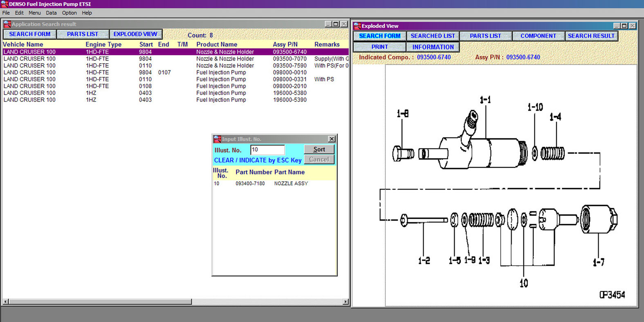Open the File menu
The width and height of the screenshot is (644, 322).
[x=6, y=13]
